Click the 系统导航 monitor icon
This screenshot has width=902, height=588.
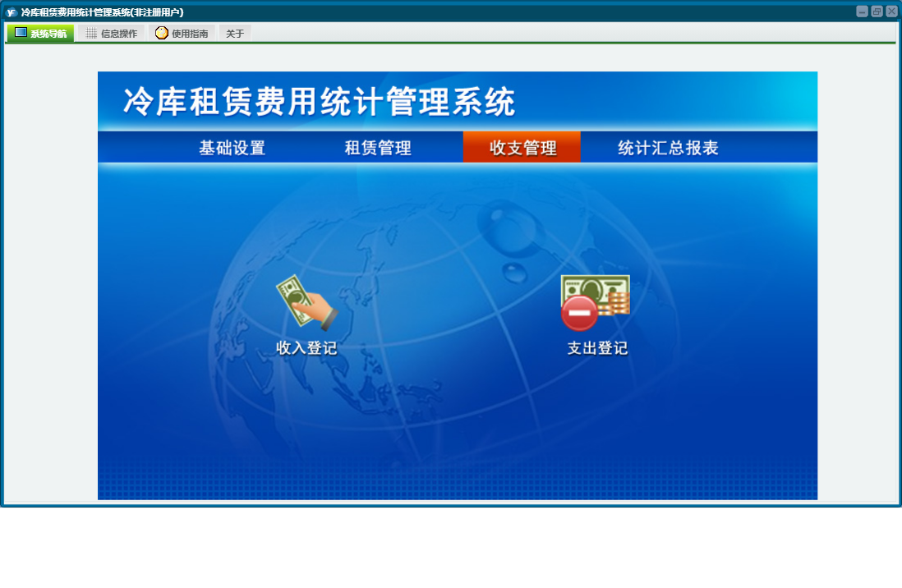coord(21,33)
